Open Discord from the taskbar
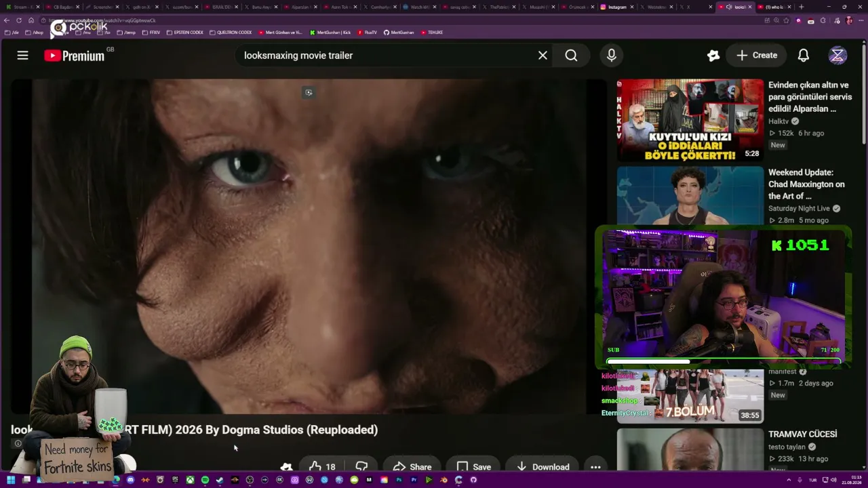The image size is (868, 488). point(130,480)
